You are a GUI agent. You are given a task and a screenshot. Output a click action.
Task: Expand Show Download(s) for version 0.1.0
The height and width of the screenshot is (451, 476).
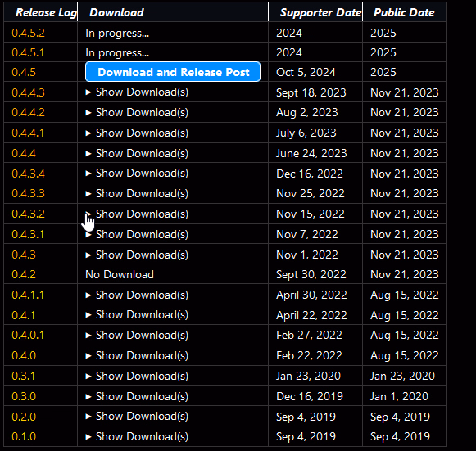point(137,437)
